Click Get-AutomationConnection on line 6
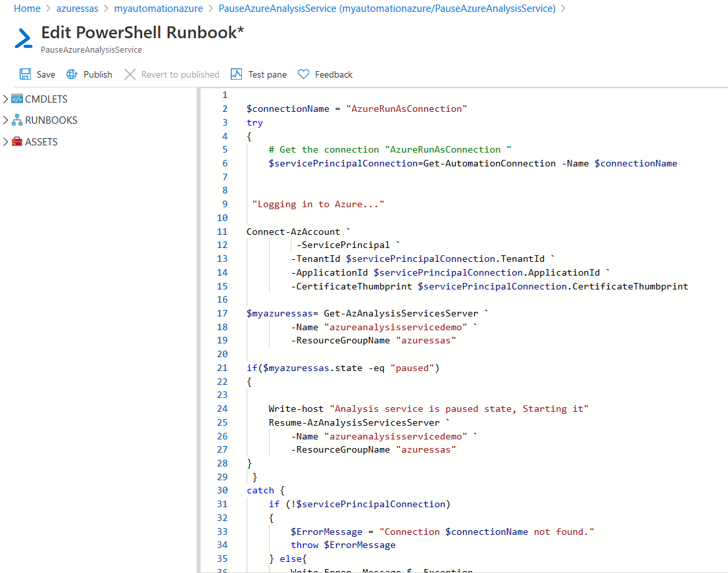 (489, 163)
